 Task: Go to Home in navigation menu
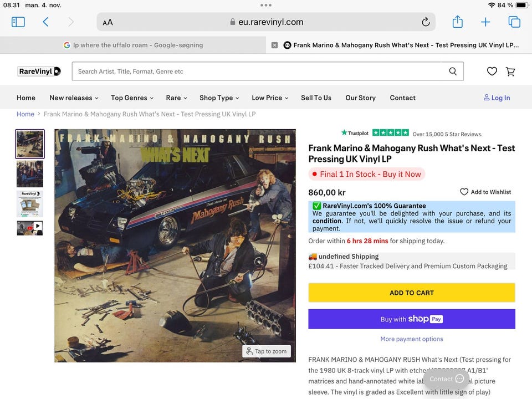(26, 98)
